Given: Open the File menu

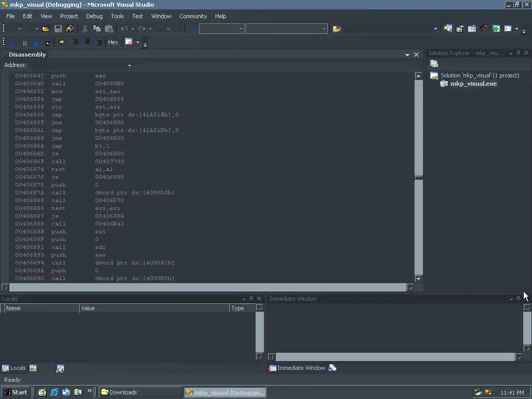Looking at the screenshot, I should (10, 16).
